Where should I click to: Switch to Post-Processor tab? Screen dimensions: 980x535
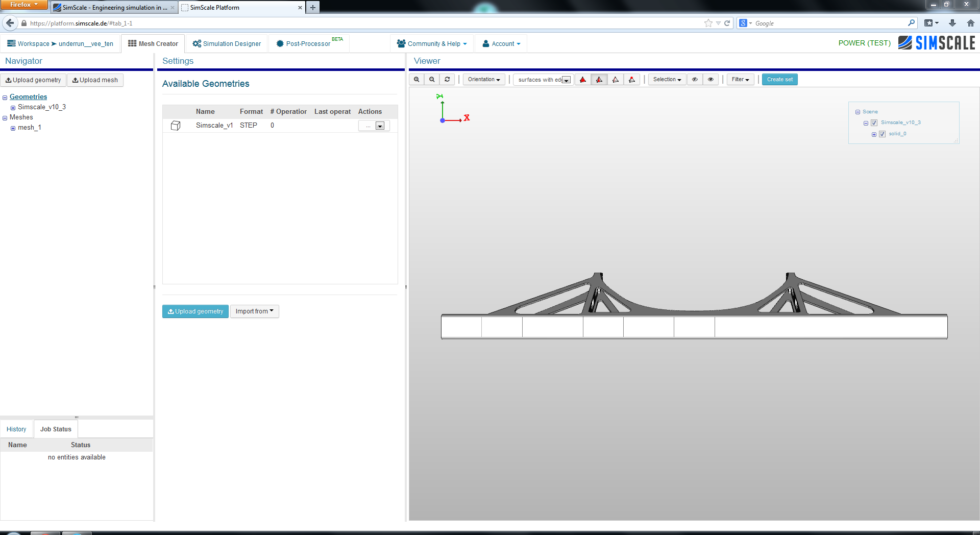tap(309, 43)
